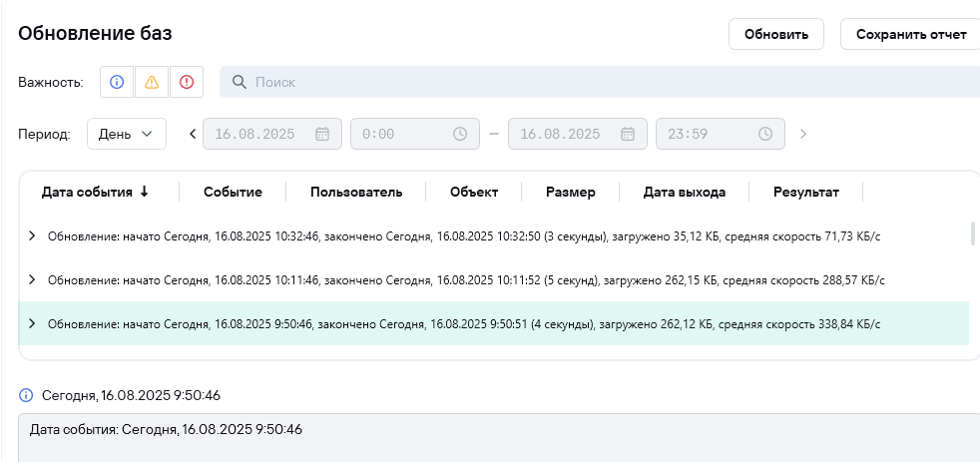The image size is (980, 462).
Task: Toggle the red critical importance filter
Action: [187, 82]
